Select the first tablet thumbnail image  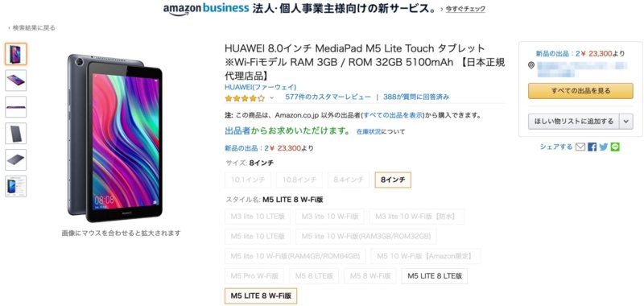click(x=16, y=54)
